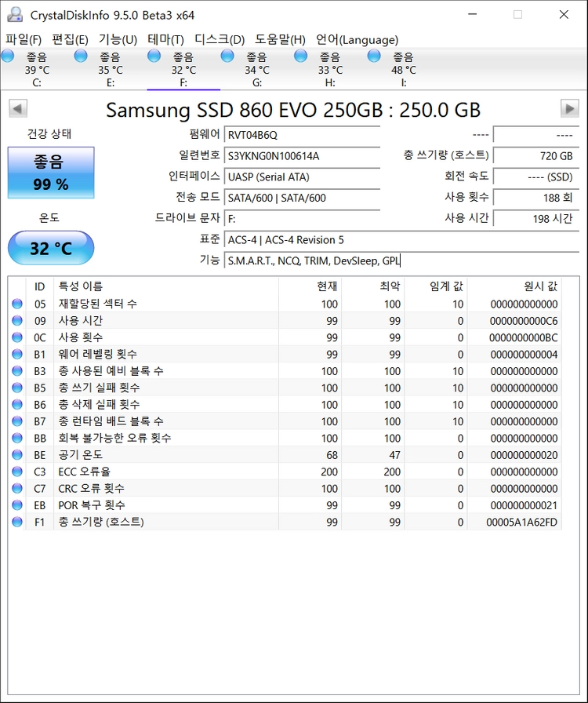The image size is (588, 703).
Task: Click raw value 00005A1A62FD
Action: pyautogui.click(x=522, y=523)
